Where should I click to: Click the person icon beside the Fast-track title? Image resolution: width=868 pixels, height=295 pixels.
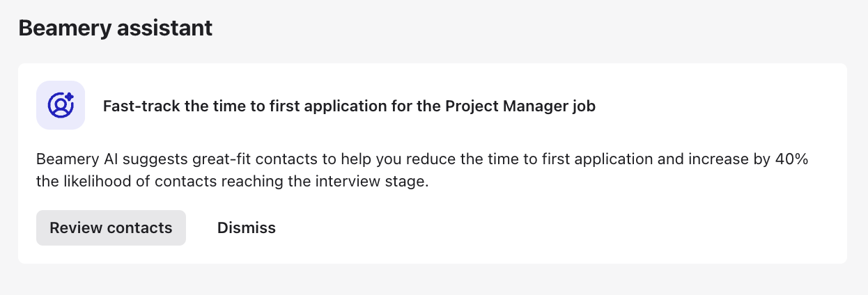[61, 105]
